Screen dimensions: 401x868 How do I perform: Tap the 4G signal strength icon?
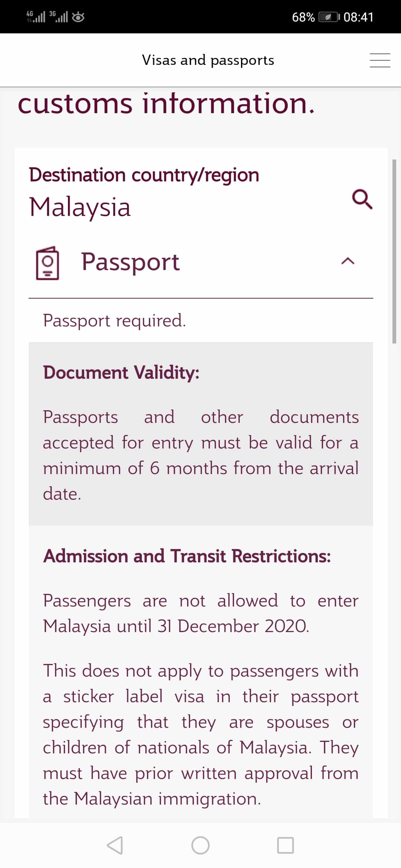click(36, 17)
